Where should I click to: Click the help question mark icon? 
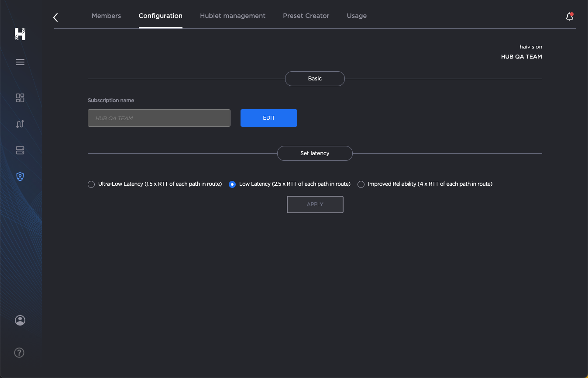tap(19, 353)
